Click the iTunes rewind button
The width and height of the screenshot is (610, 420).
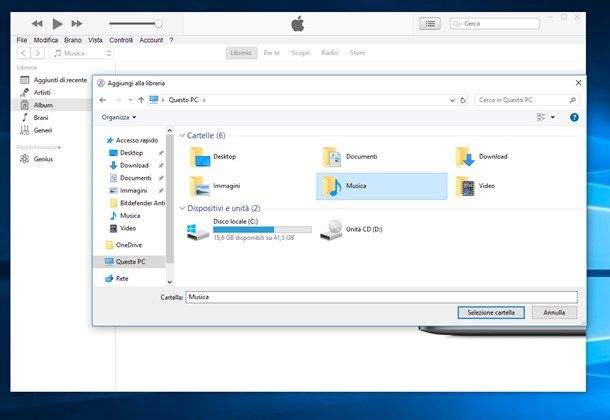point(37,24)
